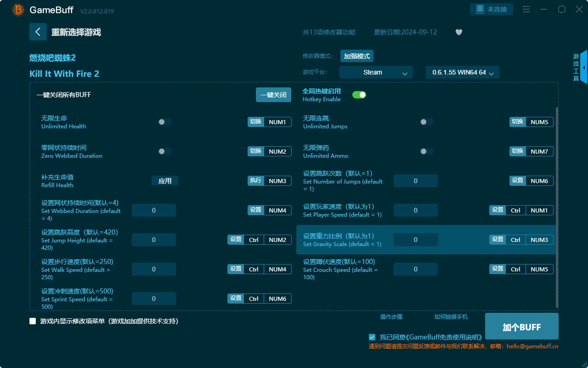Click the heart favorite icon
Viewport: 588px width, 368px height.
(458, 32)
